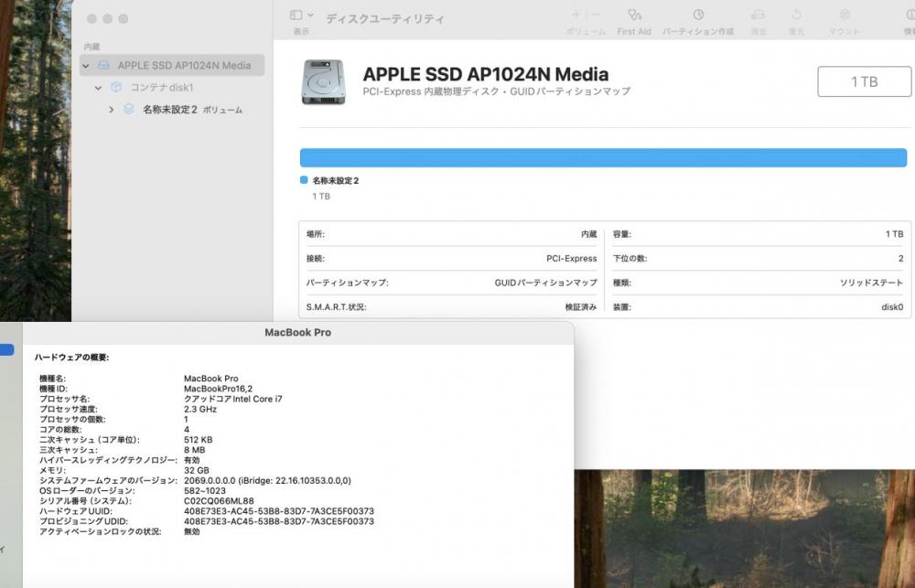Click the マウント mount toolbar icon
Screen dimensions: 915x588
pyautogui.click(x=845, y=15)
